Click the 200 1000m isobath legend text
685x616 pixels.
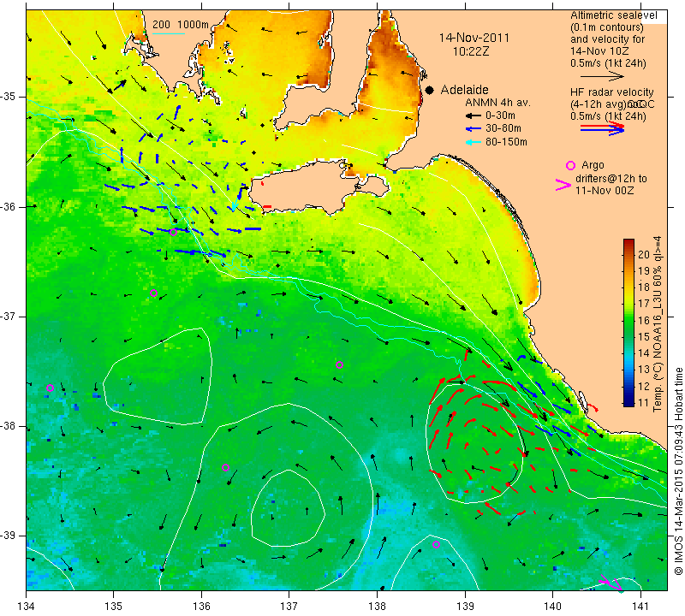181,25
